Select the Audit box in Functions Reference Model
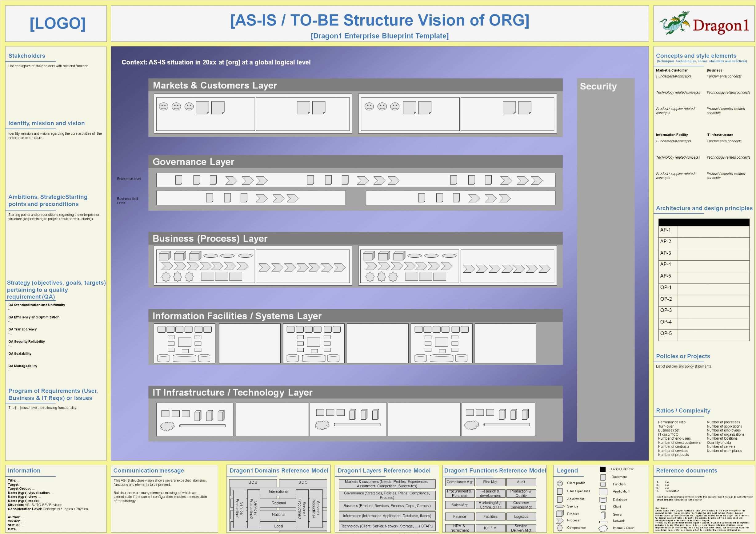Screen dimensions: 756x534 click(521, 482)
